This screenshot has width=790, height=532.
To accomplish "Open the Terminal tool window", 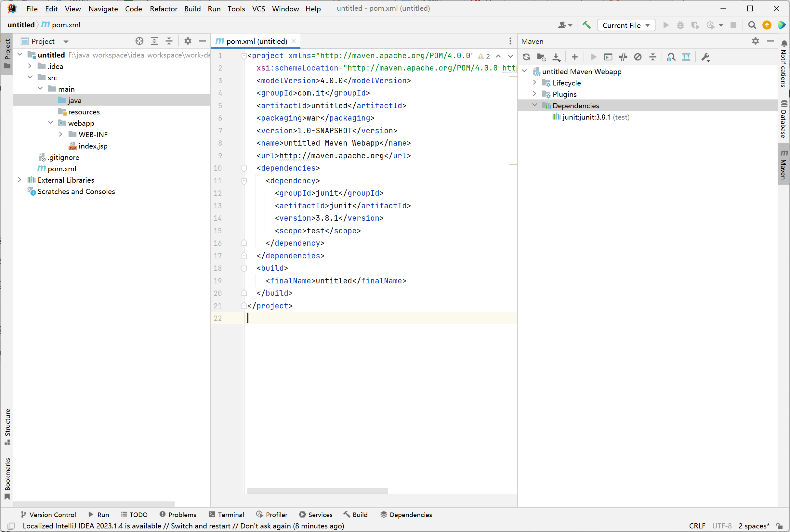I will [x=226, y=514].
